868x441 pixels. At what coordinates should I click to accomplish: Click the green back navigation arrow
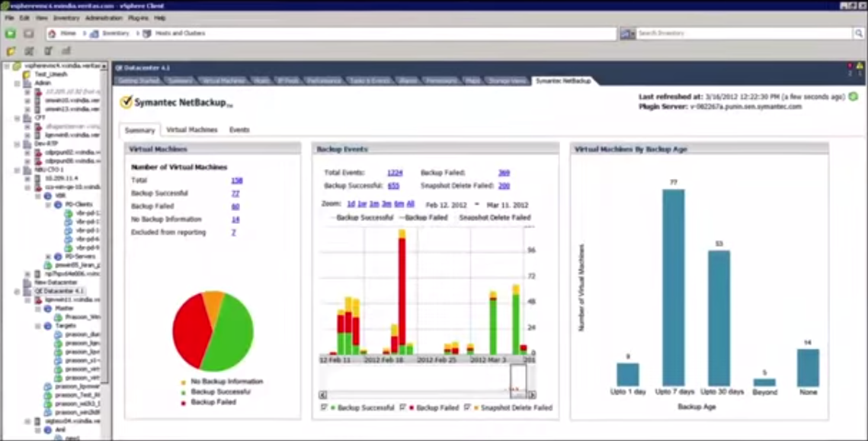click(x=11, y=34)
